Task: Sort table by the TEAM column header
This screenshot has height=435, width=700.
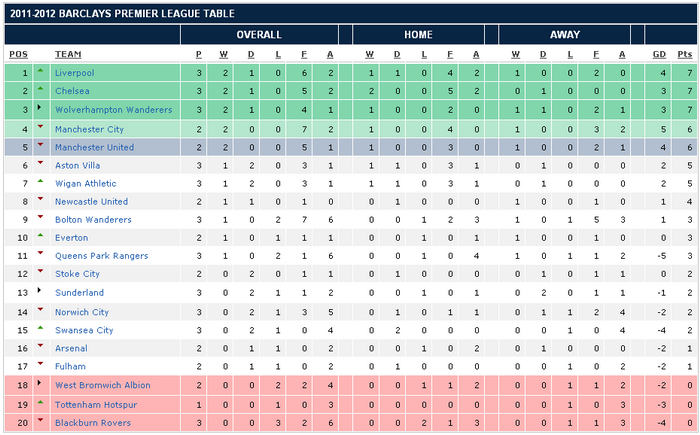Action: [68, 54]
